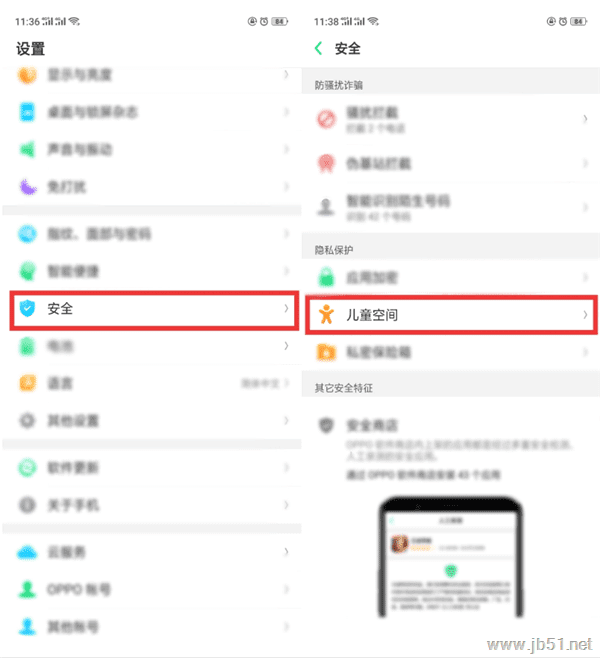
Task: Tap the green padlock icon for 应用加密
Action: click(326, 277)
